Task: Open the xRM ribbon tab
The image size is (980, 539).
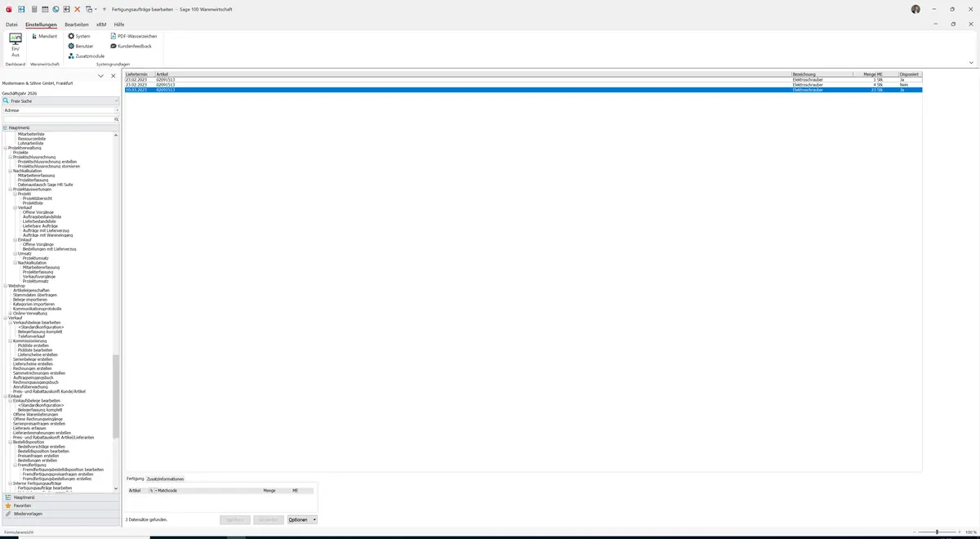Action: pos(101,24)
